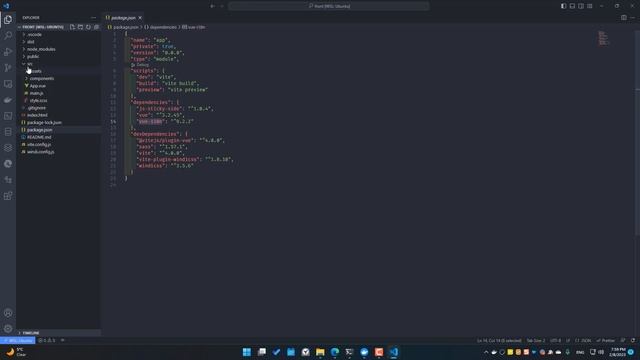Open the Explorer view in the activity bar
Viewport: 640px width, 360px height.
(x=8, y=20)
